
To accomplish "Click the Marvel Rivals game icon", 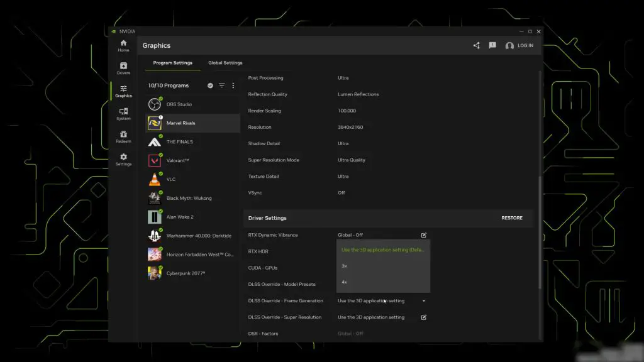I will click(x=155, y=123).
